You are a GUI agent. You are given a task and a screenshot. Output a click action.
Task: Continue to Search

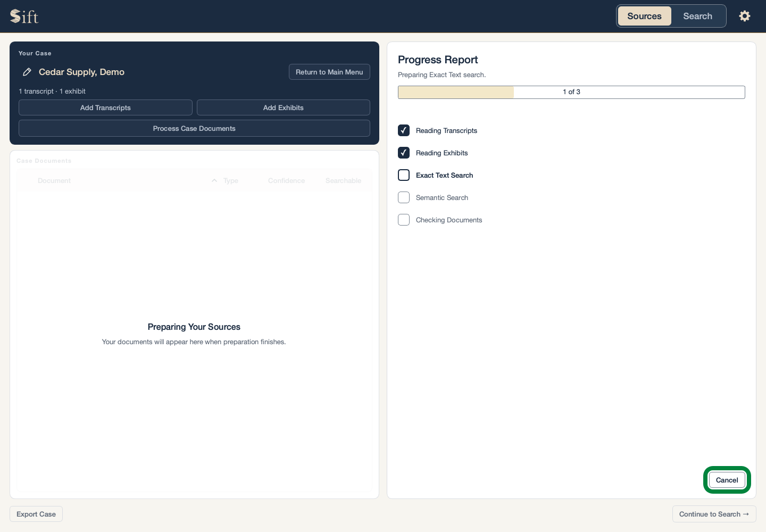pyautogui.click(x=714, y=514)
